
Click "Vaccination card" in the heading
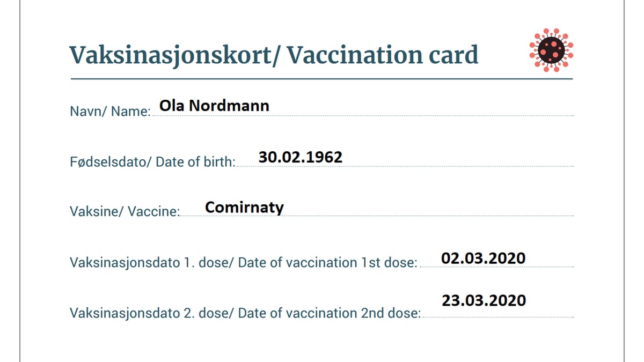[382, 55]
